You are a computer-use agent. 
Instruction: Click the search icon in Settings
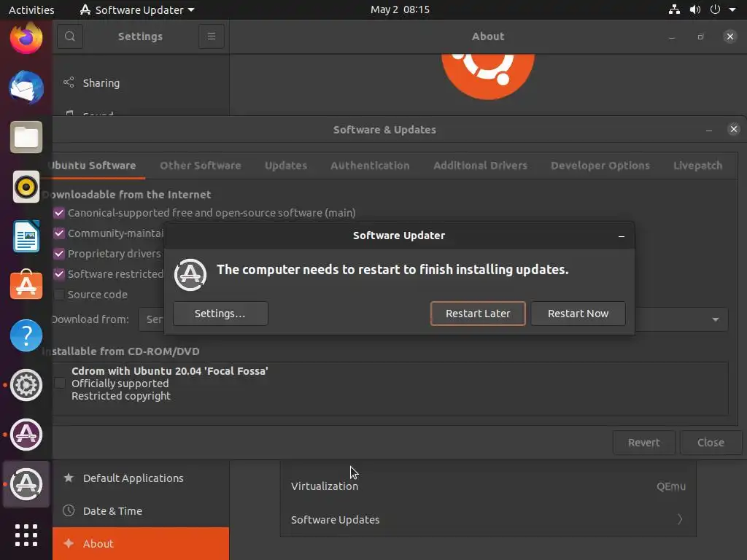coord(70,36)
